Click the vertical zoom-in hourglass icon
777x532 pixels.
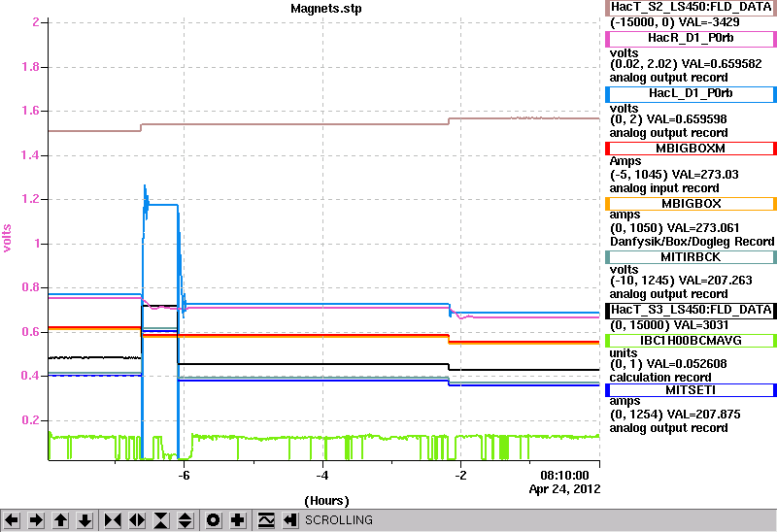pos(161,520)
